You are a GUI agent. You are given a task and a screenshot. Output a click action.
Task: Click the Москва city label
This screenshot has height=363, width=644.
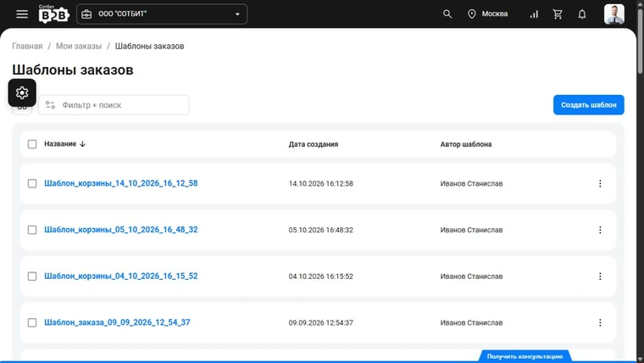point(495,14)
